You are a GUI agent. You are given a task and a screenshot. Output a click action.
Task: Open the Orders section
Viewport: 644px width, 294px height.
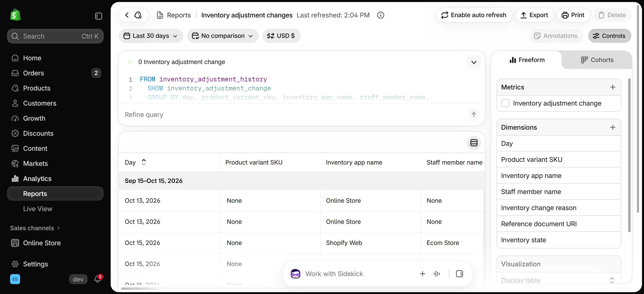55,73
